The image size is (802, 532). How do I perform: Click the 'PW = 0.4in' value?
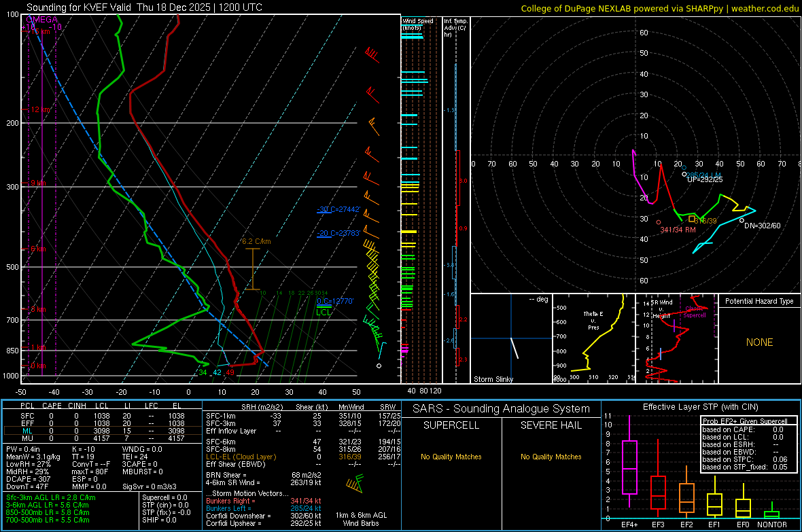coord(23,449)
